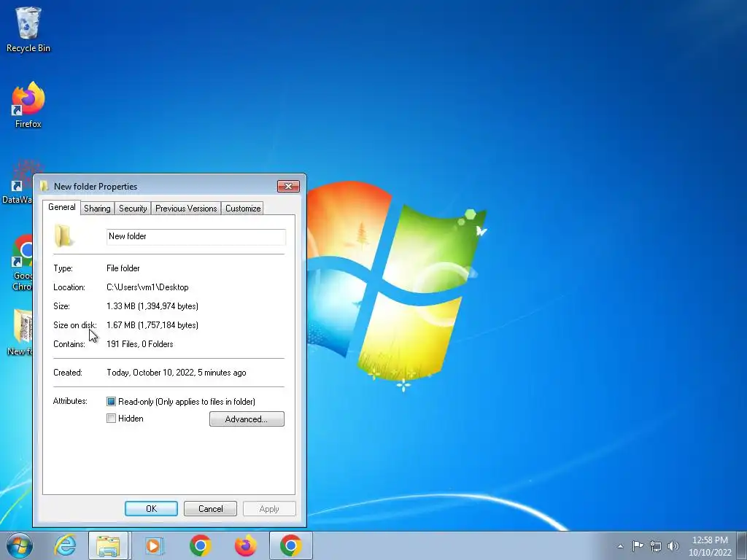Click the Apply button

pos(269,508)
